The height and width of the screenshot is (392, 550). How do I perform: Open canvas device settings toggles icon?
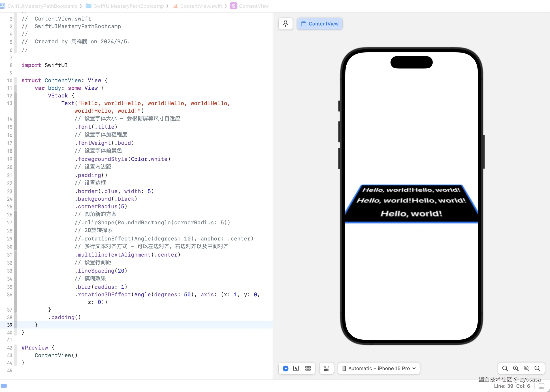(326, 368)
